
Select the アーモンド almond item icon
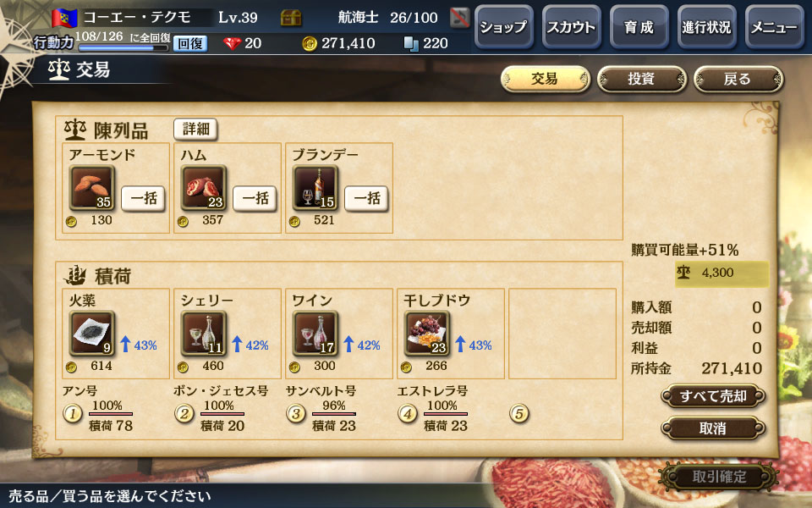point(91,188)
